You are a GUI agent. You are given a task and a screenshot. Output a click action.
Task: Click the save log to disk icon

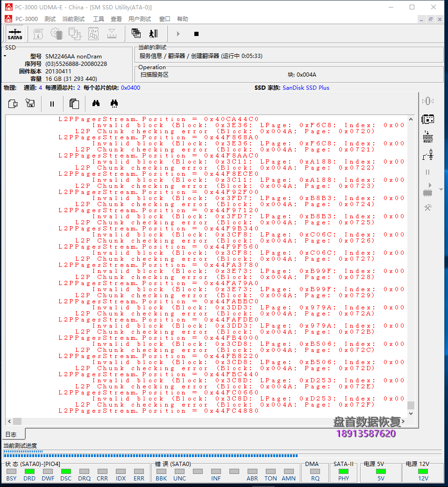click(30, 103)
